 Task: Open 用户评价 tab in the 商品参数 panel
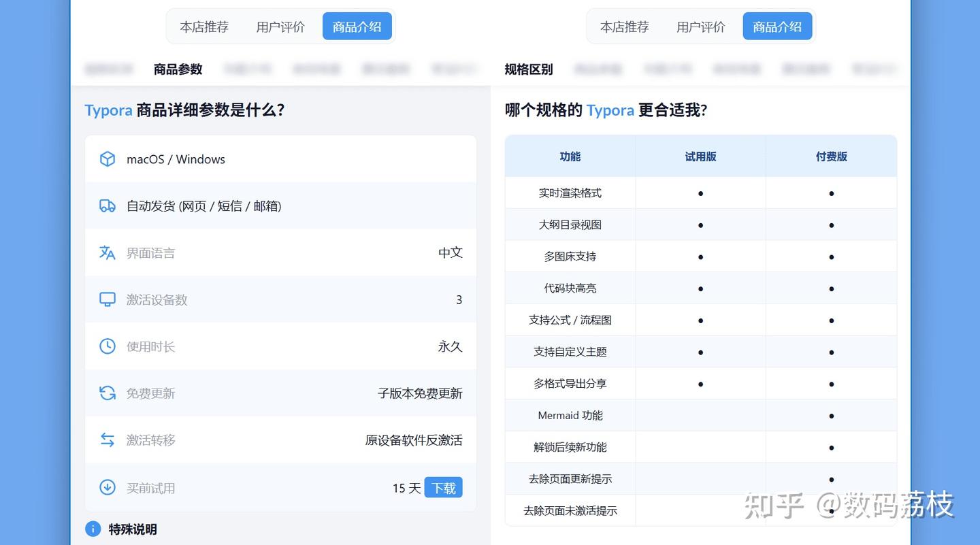point(280,27)
